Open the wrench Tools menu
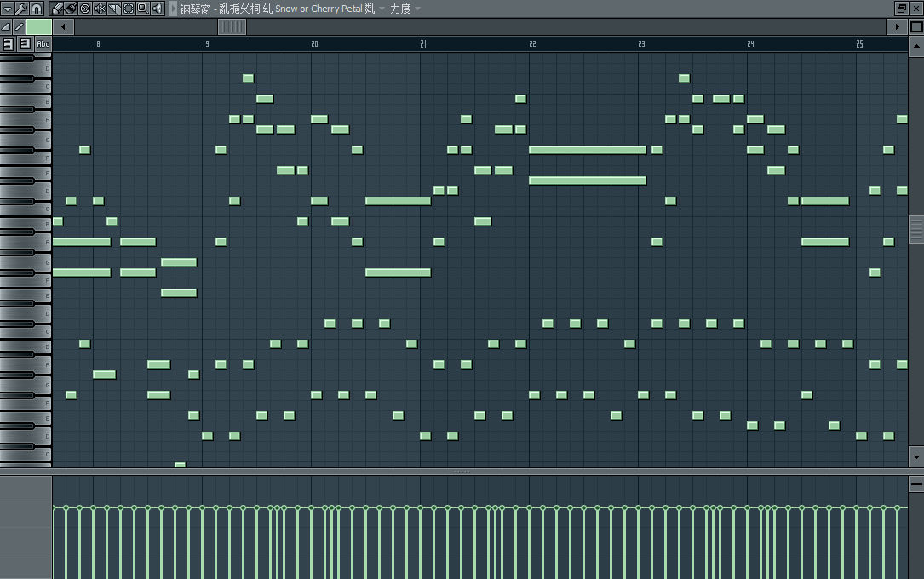This screenshot has width=924, height=579. [21, 9]
